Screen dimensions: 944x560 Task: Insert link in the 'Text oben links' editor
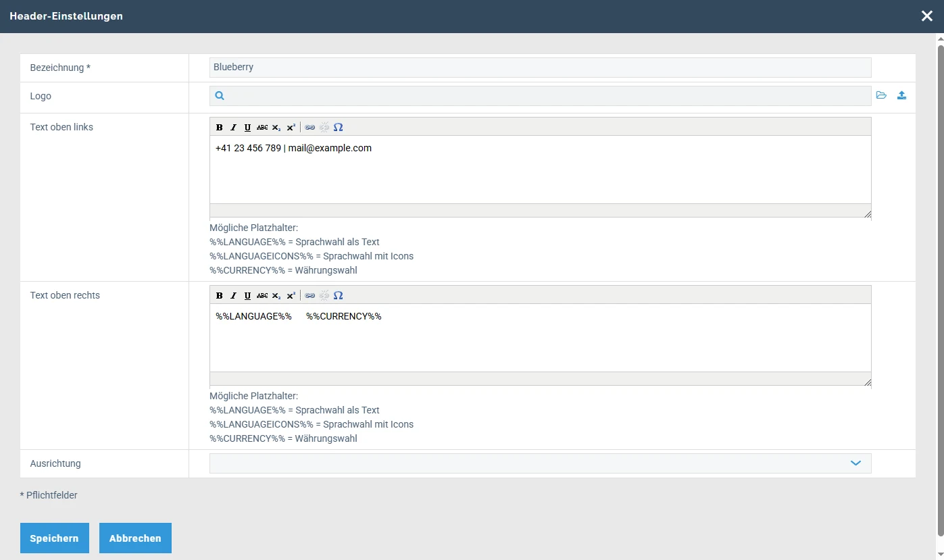tap(309, 127)
